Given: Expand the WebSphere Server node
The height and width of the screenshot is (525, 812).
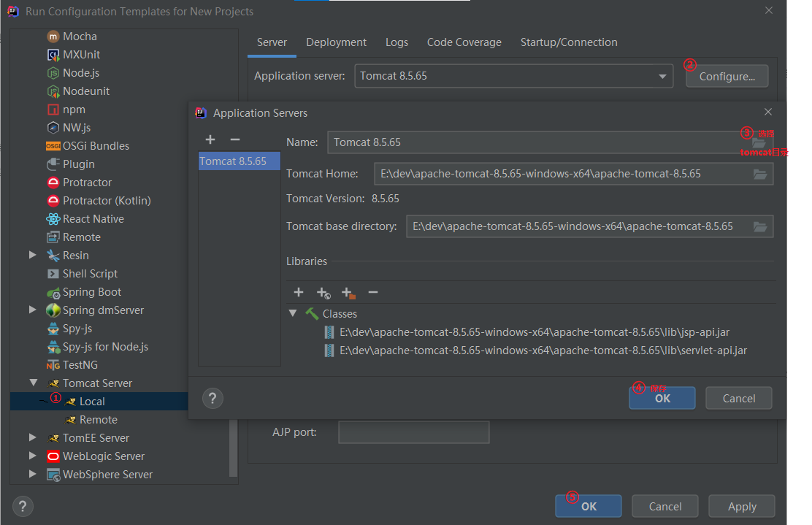Looking at the screenshot, I should point(33,474).
